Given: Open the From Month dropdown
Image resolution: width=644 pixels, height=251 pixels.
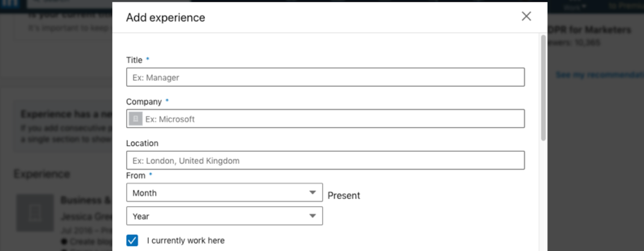Looking at the screenshot, I should pos(224,193).
